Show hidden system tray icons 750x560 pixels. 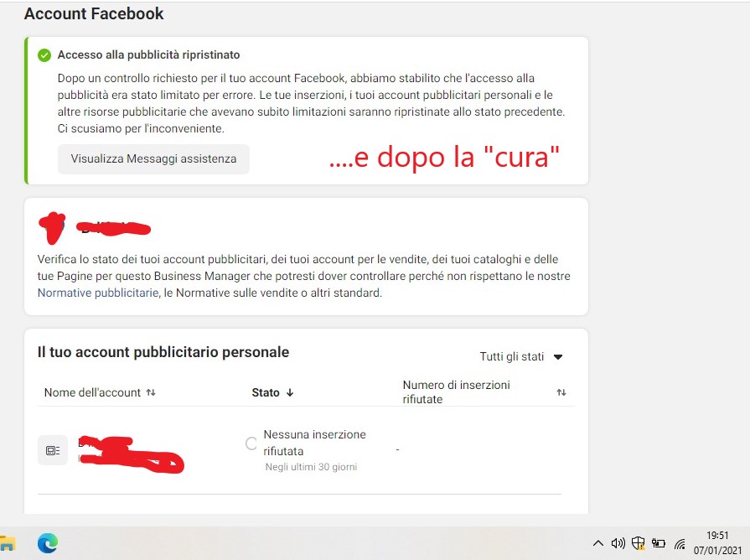(597, 543)
